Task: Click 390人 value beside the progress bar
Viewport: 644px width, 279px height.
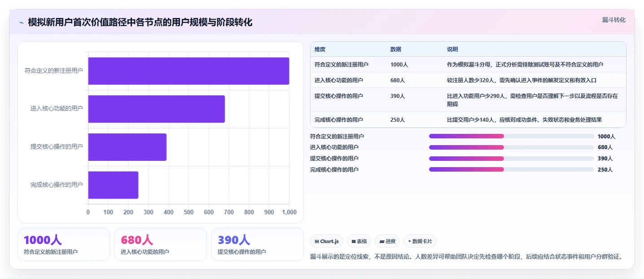Action: point(605,159)
